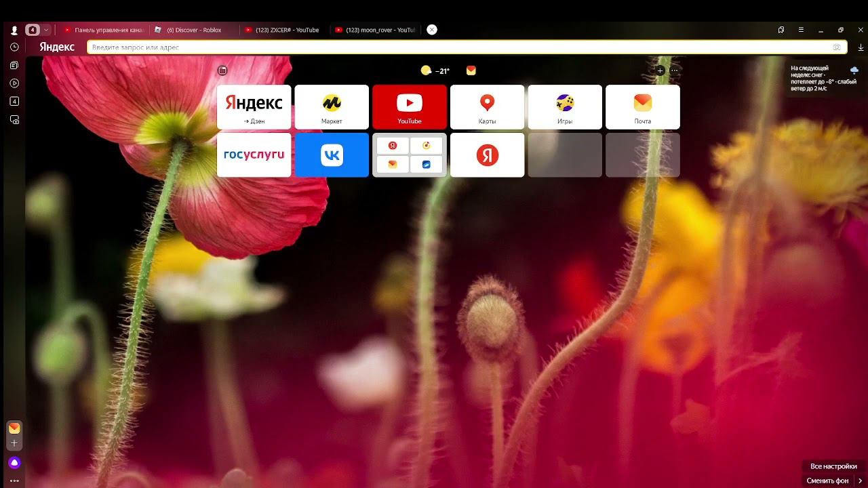Open the YouTube tile
868x488 pixels.
pos(410,107)
